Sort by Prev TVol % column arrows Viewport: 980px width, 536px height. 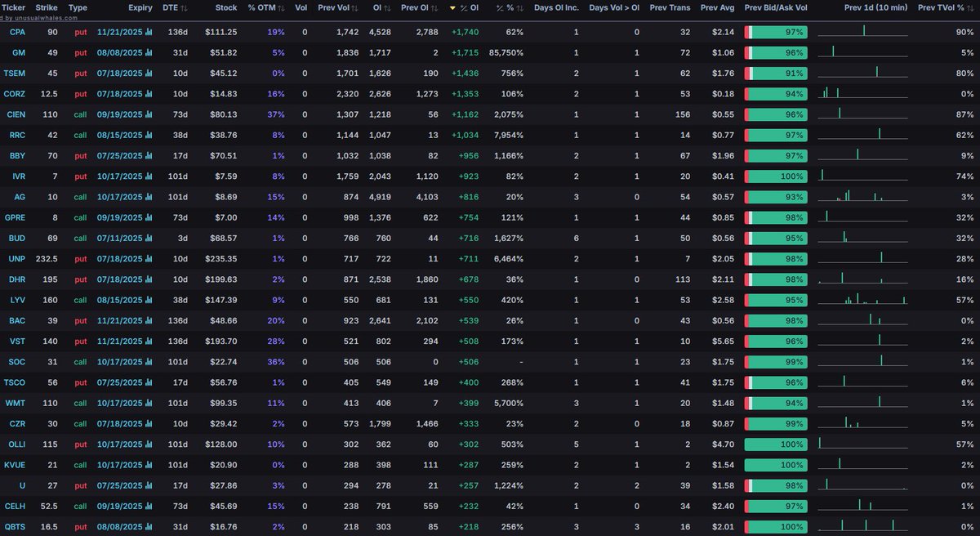coord(970,8)
